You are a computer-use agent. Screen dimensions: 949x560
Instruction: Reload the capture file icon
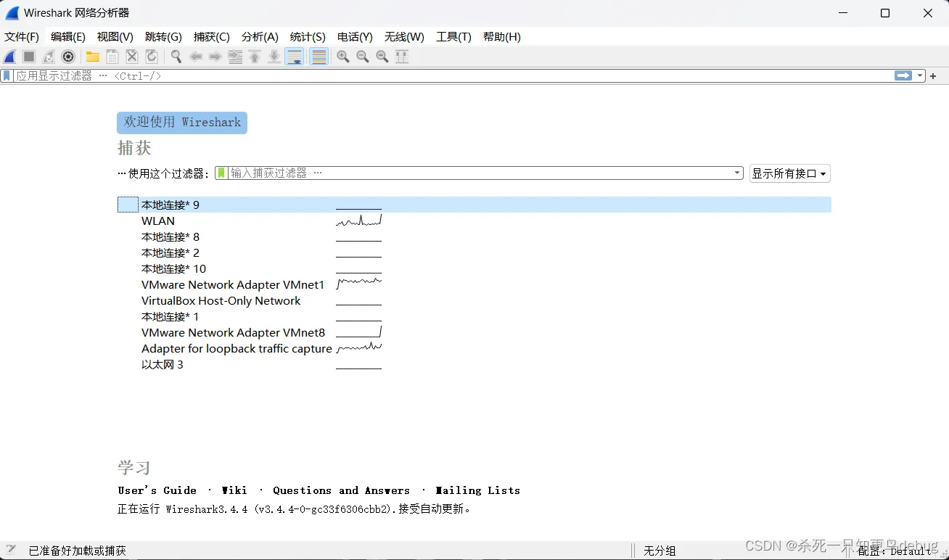coord(152,57)
